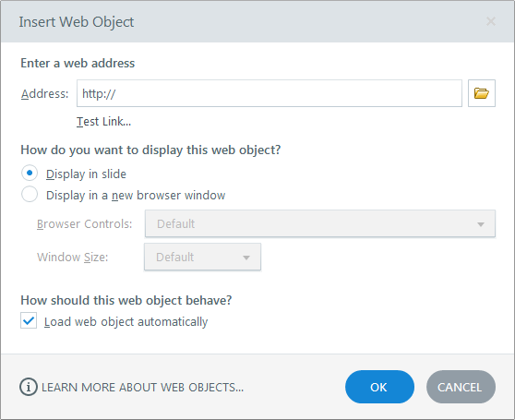Click the info circle icon at bottom
Viewport: 515px width, 420px height.
coord(29,387)
